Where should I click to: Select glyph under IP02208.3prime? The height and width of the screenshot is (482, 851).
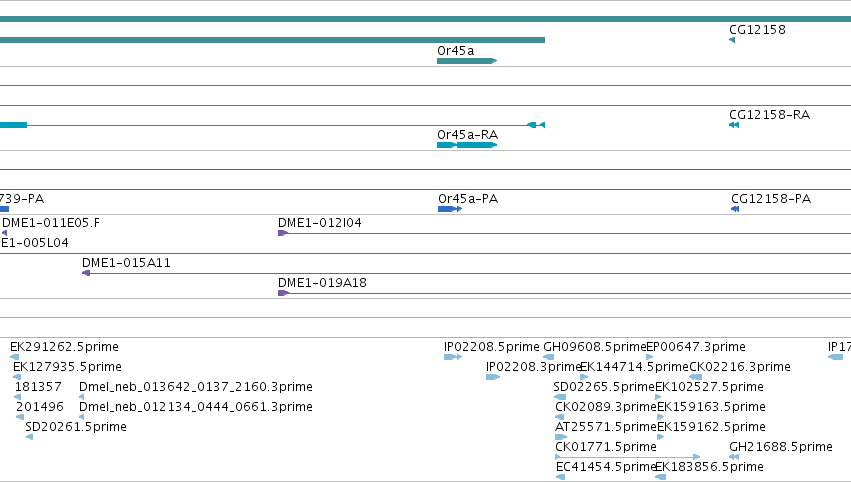pos(493,377)
